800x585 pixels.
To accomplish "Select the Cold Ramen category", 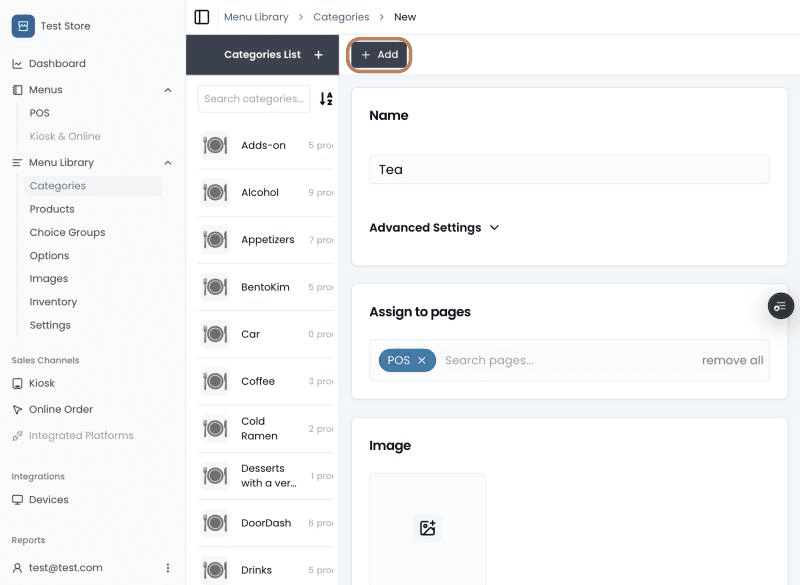I will click(265, 428).
